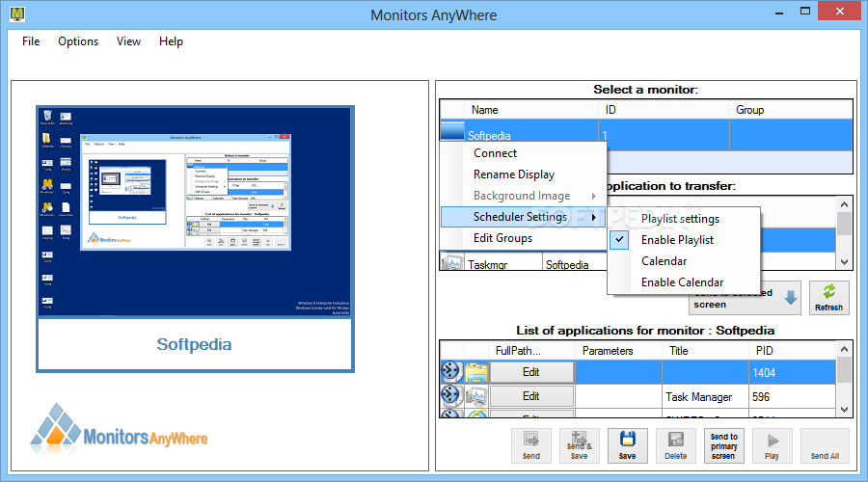Click Send to primary screen

(723, 445)
